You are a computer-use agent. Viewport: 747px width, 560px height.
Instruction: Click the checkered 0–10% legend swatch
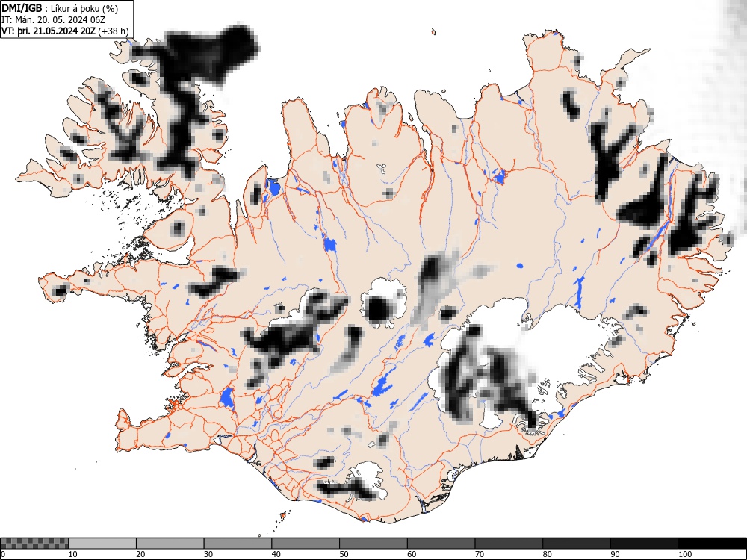(x=34, y=544)
